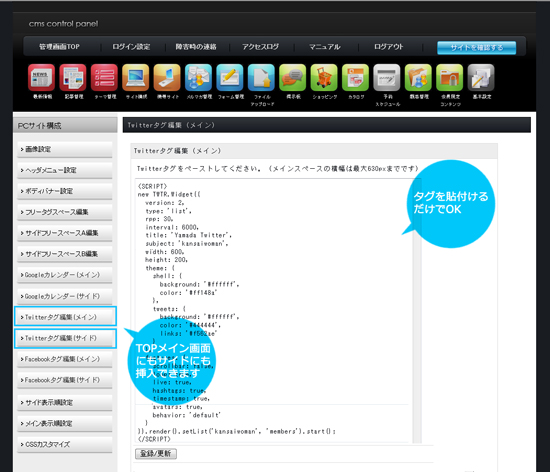Viewport: 550px width, 472px height.
Task: Open Facebookタグ編集 (メイン) sidebar item
Action: tap(65, 359)
